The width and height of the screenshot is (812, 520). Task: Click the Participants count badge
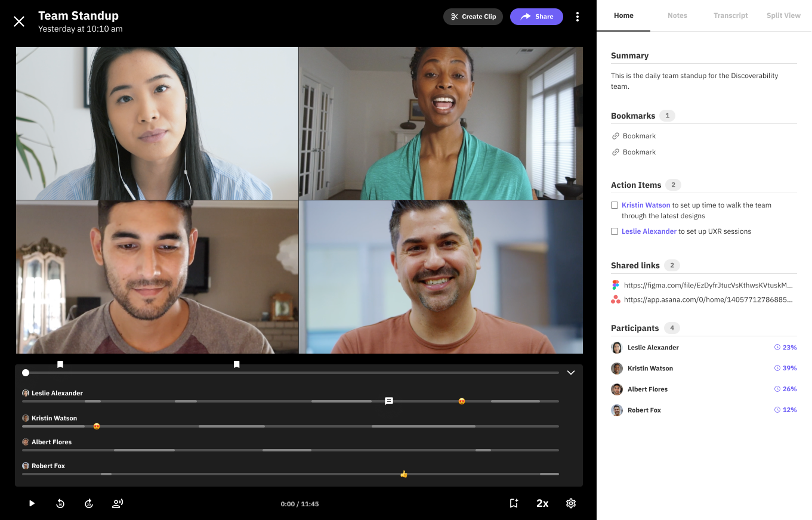672,328
